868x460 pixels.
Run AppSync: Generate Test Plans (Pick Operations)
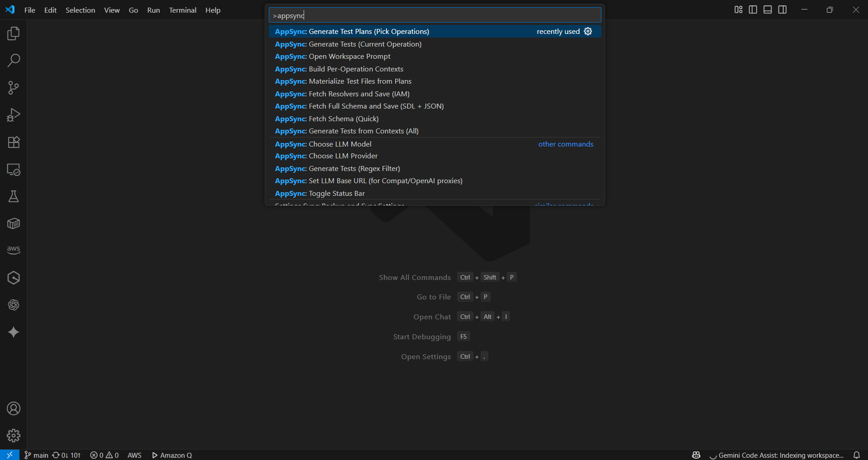pos(435,31)
